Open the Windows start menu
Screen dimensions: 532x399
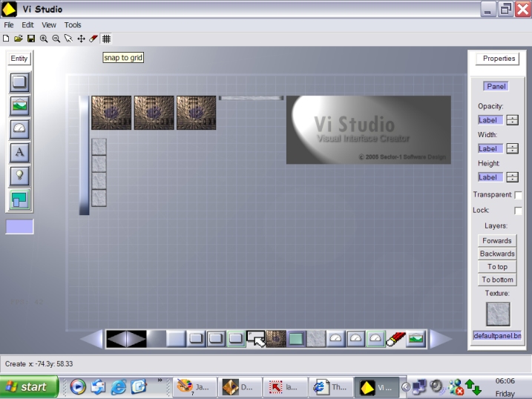pyautogui.click(x=29, y=387)
